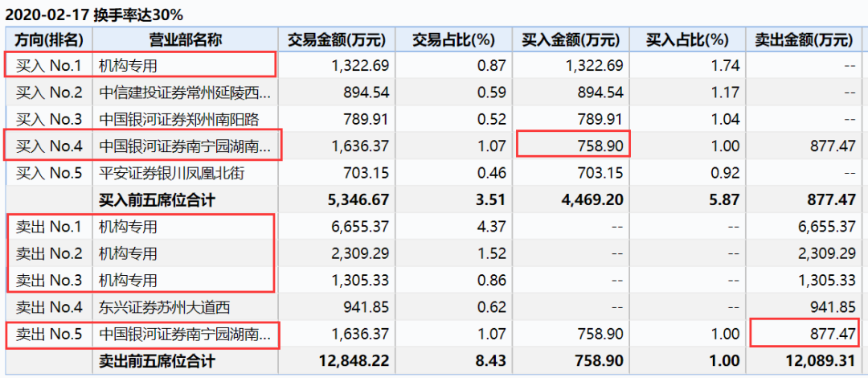Click the 买入前五席位合计 summary label
Viewport: 868px width, 378px height.
157,200
